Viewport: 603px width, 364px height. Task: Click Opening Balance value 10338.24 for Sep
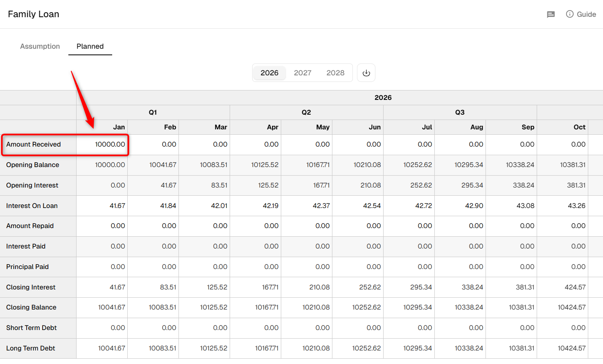pyautogui.click(x=520, y=165)
